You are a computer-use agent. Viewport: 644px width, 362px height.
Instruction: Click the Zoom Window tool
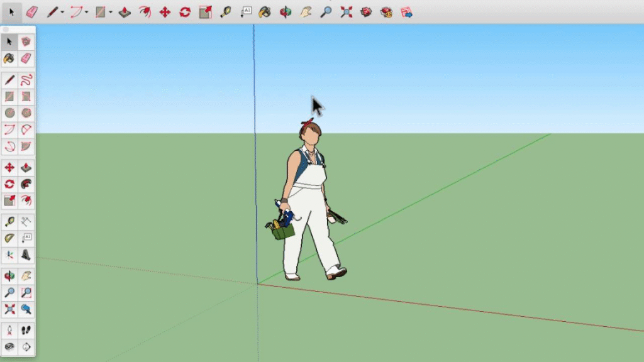point(26,292)
